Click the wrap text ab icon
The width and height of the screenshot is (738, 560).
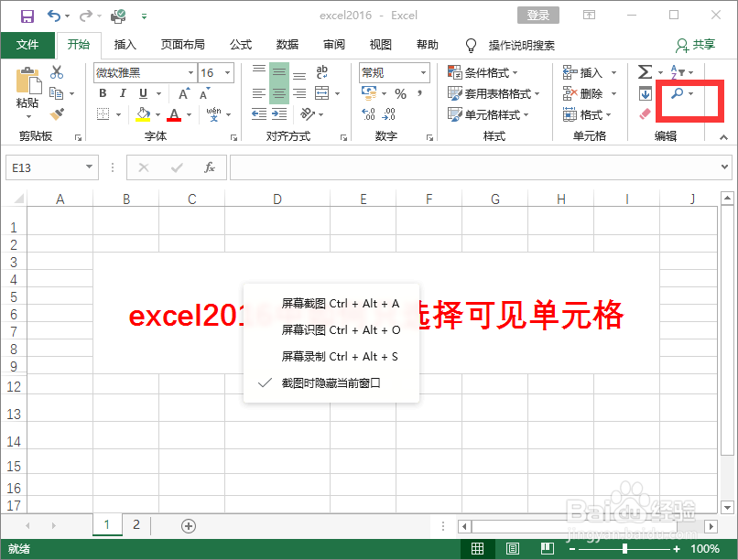tap(322, 72)
